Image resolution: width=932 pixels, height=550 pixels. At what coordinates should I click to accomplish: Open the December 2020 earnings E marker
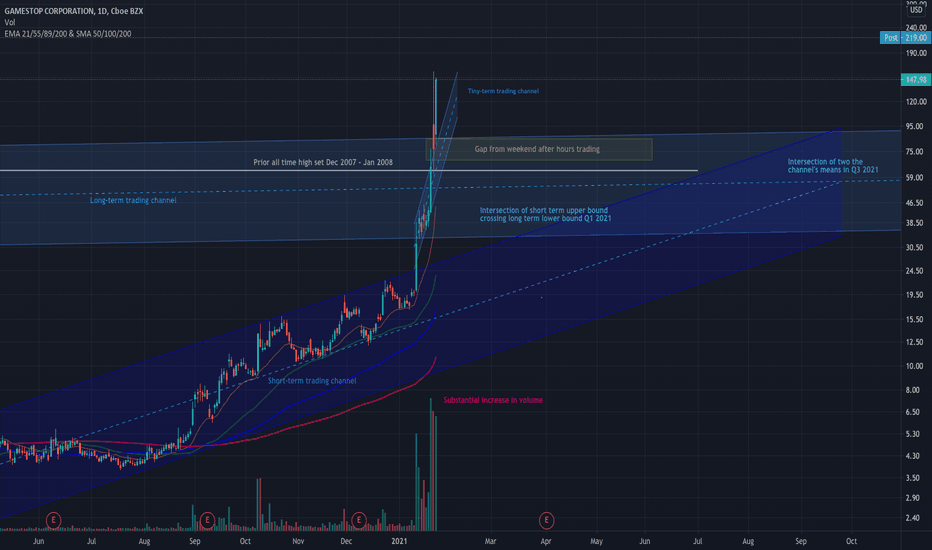pos(358,520)
